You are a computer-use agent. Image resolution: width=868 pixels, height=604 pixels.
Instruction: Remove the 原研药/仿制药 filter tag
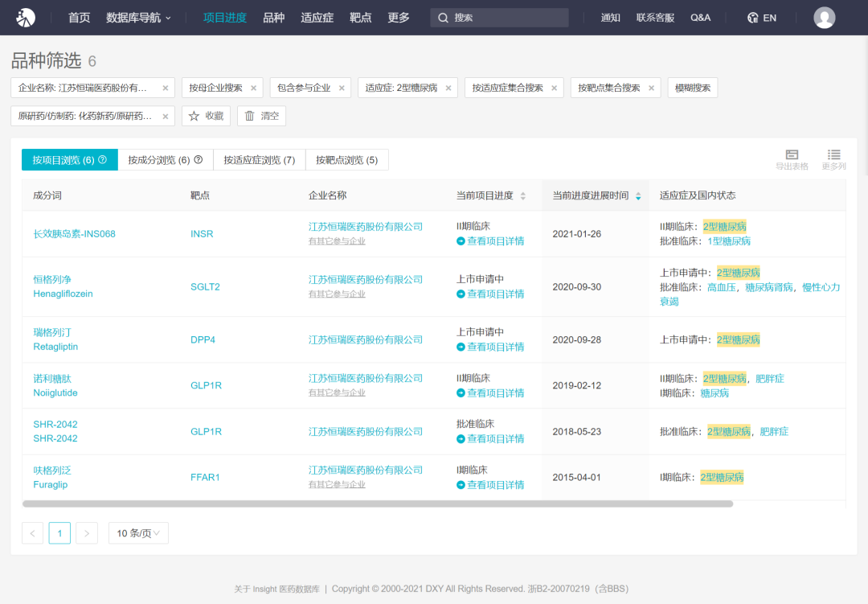[165, 117]
